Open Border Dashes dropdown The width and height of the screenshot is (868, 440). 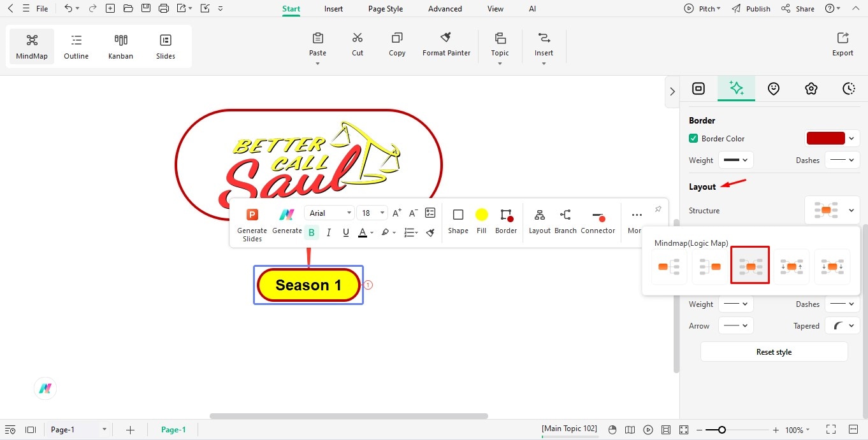843,160
